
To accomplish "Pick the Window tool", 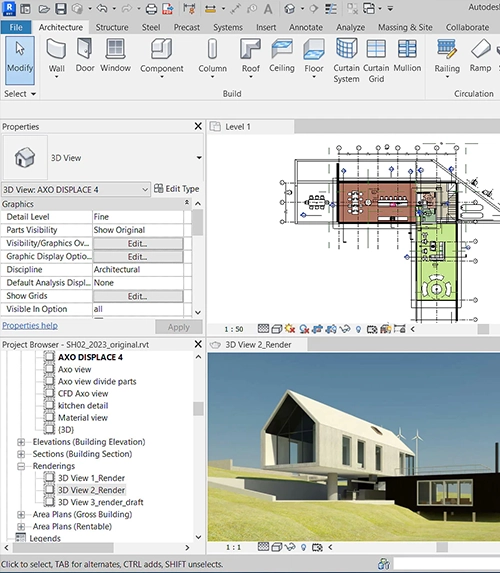I will [x=115, y=55].
